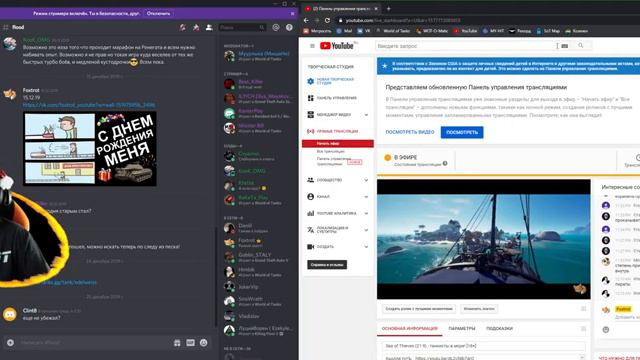The image size is (640, 360).
Task: Open Discord mentions inbox icon
Action: (276, 27)
